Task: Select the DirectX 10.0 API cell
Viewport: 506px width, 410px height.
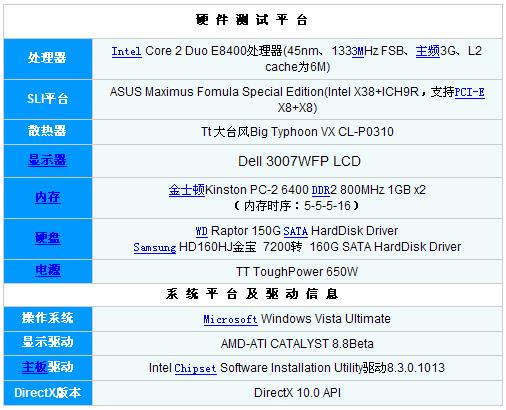Action: (297, 393)
